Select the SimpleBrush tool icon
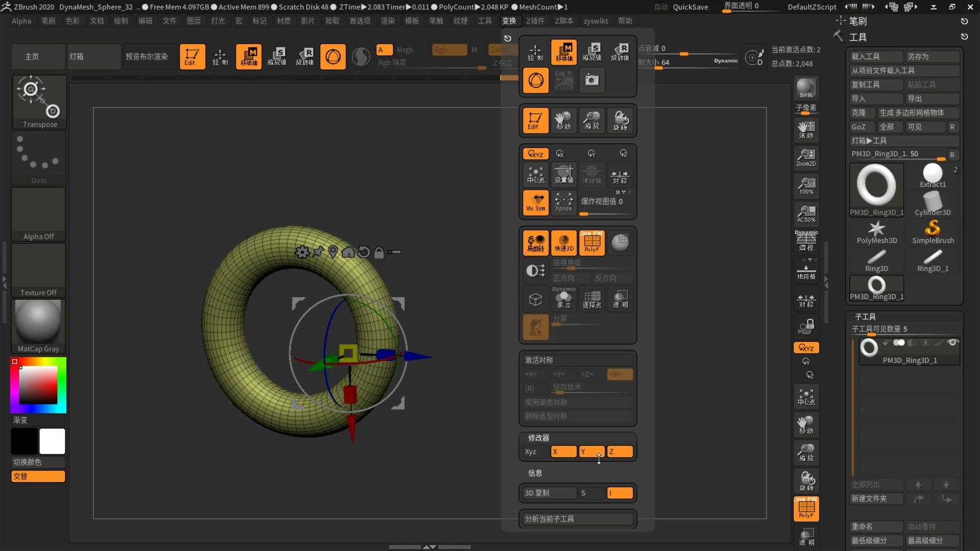Viewport: 980px width, 551px height. tap(933, 231)
